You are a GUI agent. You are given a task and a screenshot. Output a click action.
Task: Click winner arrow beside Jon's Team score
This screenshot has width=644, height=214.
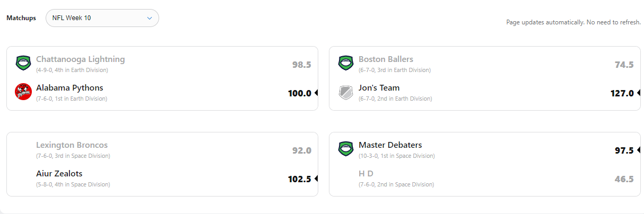click(x=638, y=93)
